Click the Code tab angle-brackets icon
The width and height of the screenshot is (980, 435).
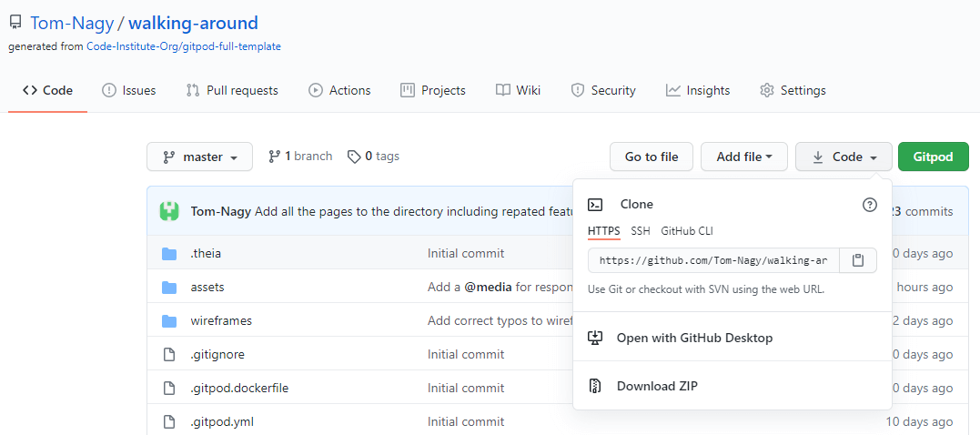(x=29, y=91)
